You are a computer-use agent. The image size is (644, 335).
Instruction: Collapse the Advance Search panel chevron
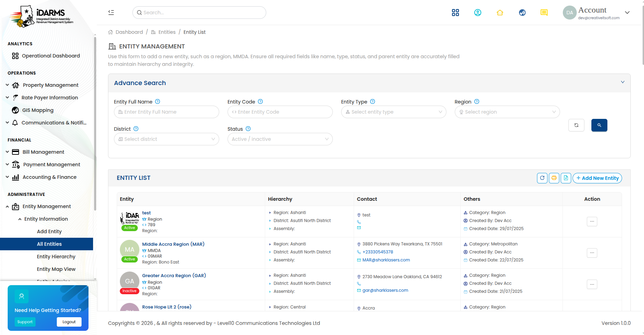pyautogui.click(x=623, y=82)
